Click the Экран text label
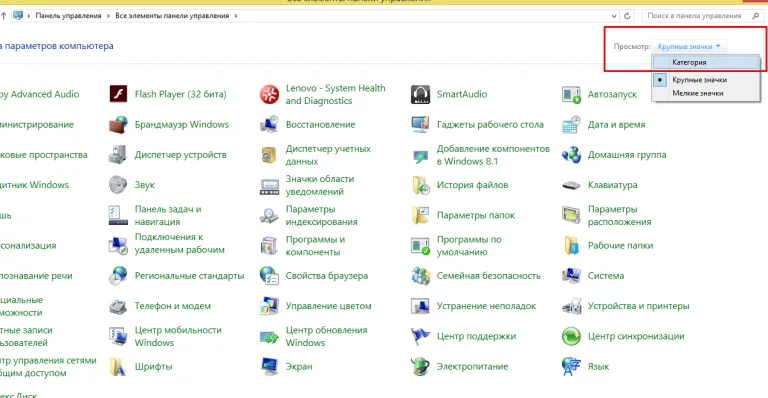 [299, 367]
